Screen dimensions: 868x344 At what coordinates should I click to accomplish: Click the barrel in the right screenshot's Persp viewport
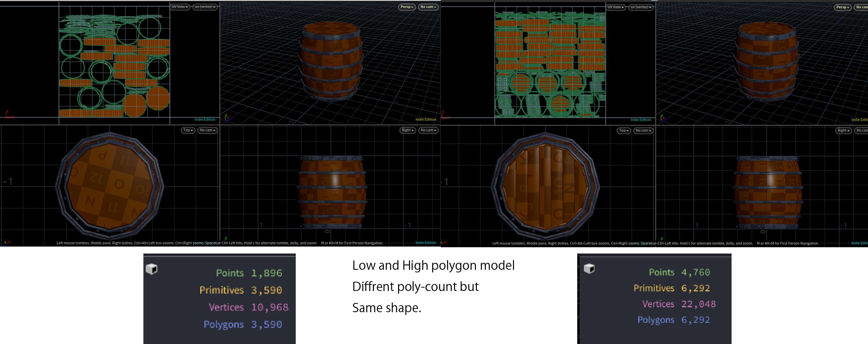click(767, 61)
